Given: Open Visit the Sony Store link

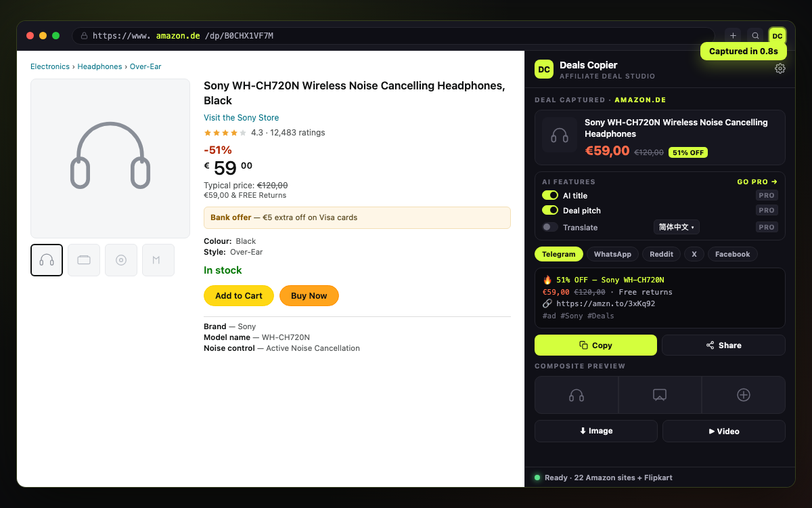Looking at the screenshot, I should 241,117.
